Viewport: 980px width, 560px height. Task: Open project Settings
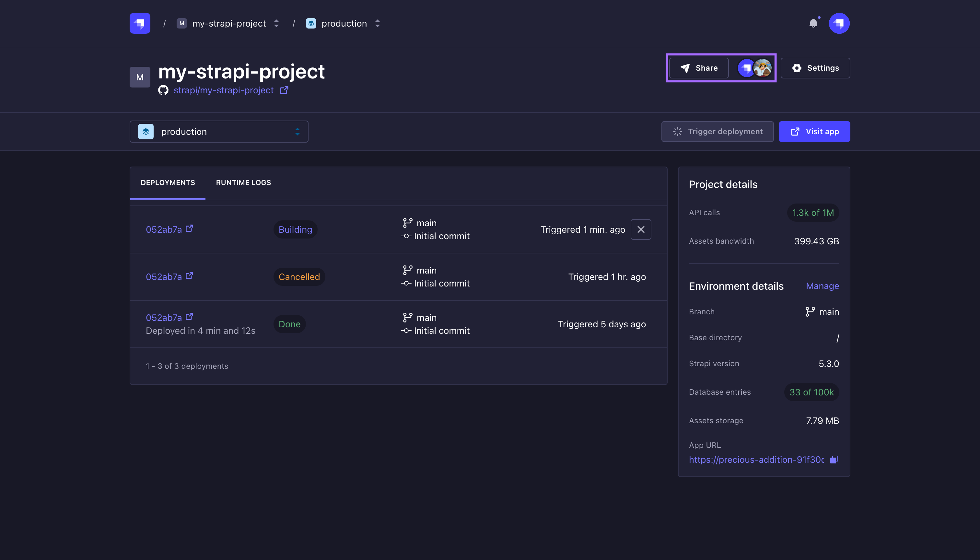[815, 68]
